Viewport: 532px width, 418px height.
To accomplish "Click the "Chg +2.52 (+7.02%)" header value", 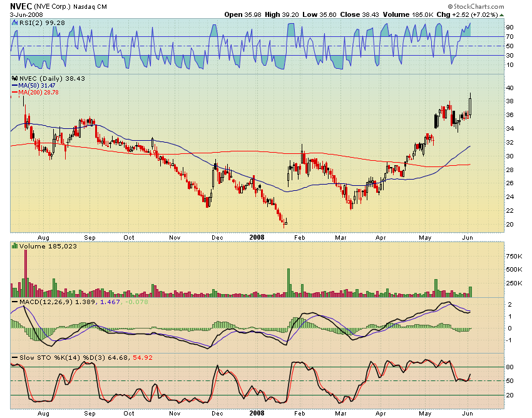I will (467, 14).
